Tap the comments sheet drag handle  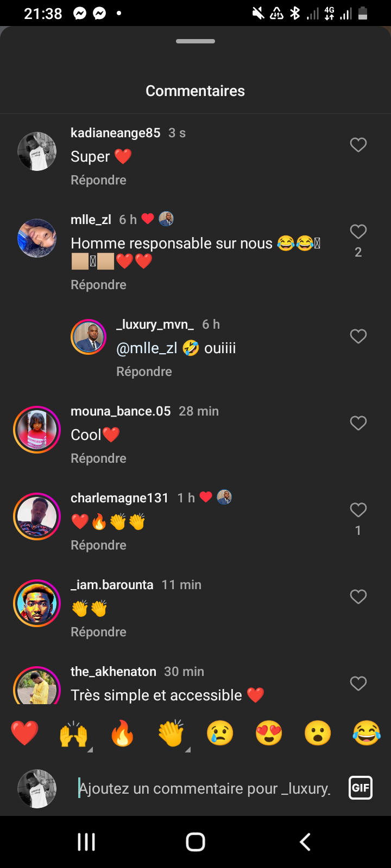point(195,41)
